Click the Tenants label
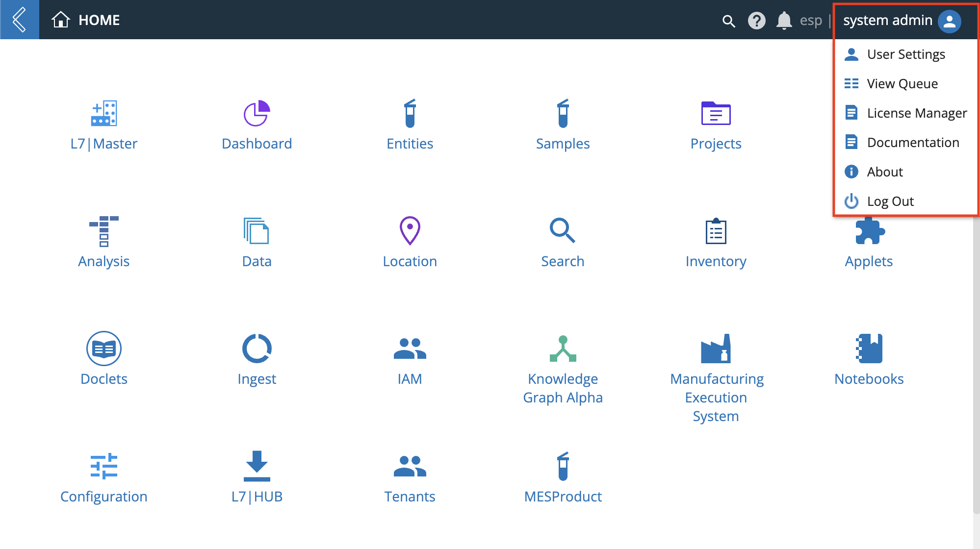The width and height of the screenshot is (980, 549). pos(410,497)
